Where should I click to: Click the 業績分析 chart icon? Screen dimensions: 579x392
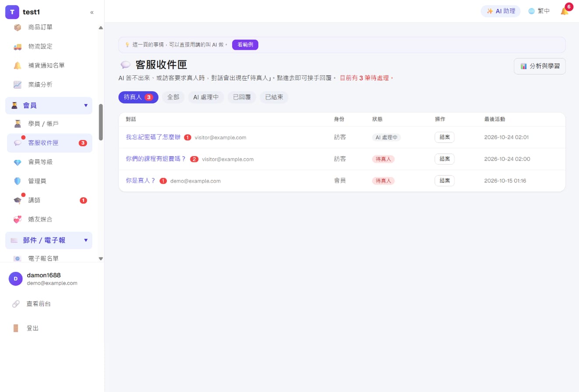(18, 84)
